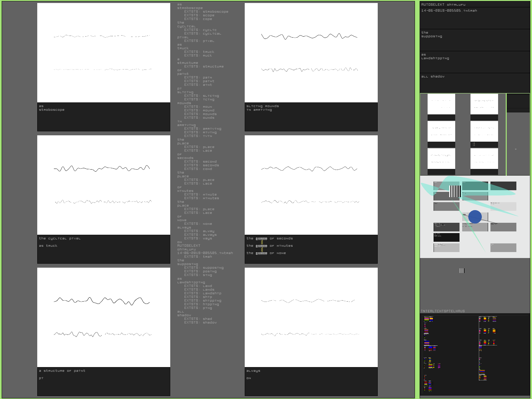
Task: Click the 'all shadow' entry in right panel
Action: tap(474, 82)
